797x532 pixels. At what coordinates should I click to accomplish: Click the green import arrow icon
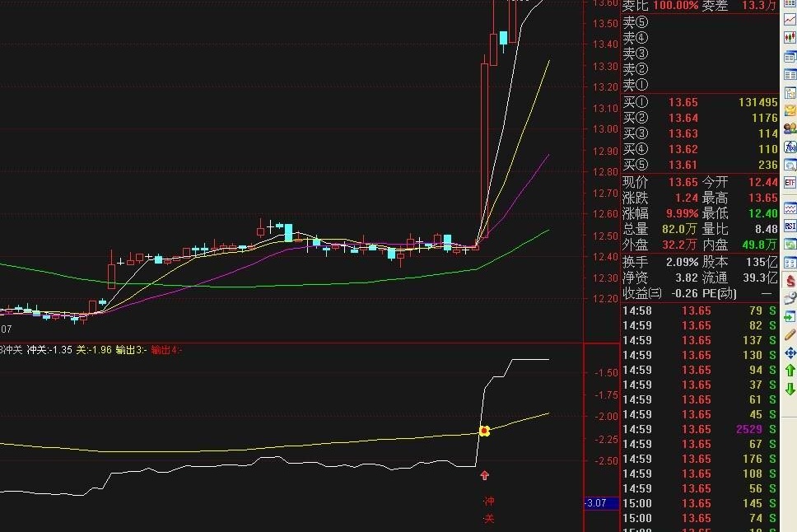790,317
